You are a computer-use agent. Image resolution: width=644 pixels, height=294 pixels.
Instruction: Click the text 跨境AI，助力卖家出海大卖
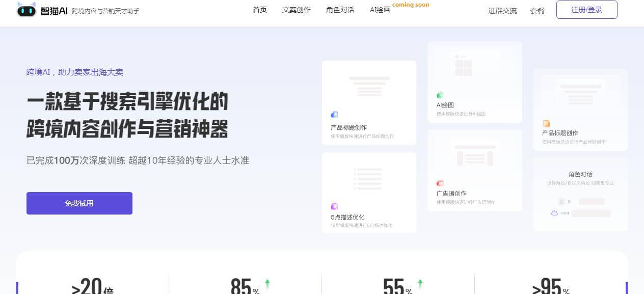(75, 72)
